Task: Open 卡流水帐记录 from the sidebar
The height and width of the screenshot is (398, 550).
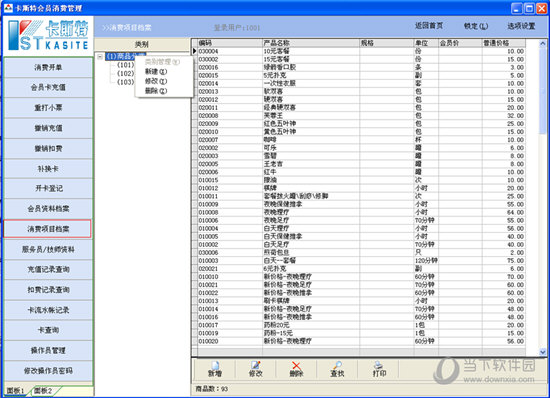Action: (x=48, y=310)
